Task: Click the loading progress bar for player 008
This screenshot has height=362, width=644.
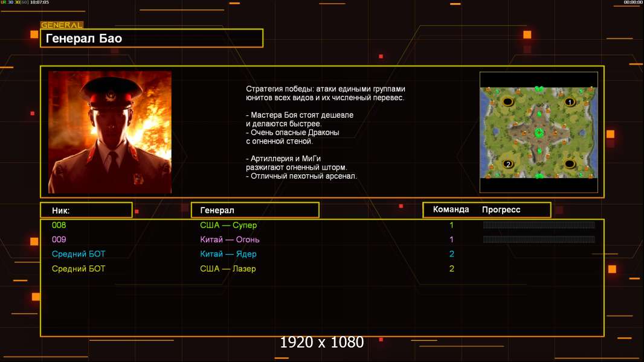Action: pos(539,225)
